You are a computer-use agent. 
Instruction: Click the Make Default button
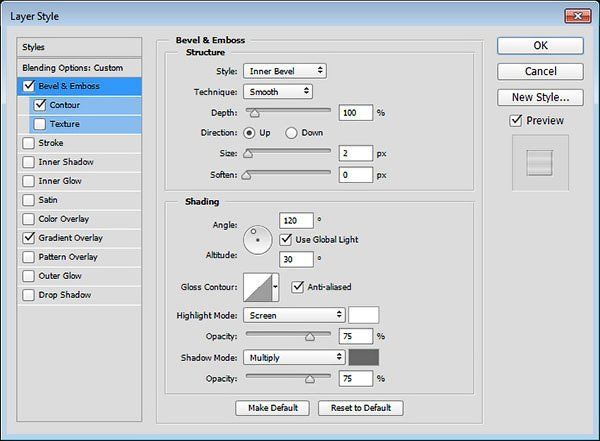[272, 408]
